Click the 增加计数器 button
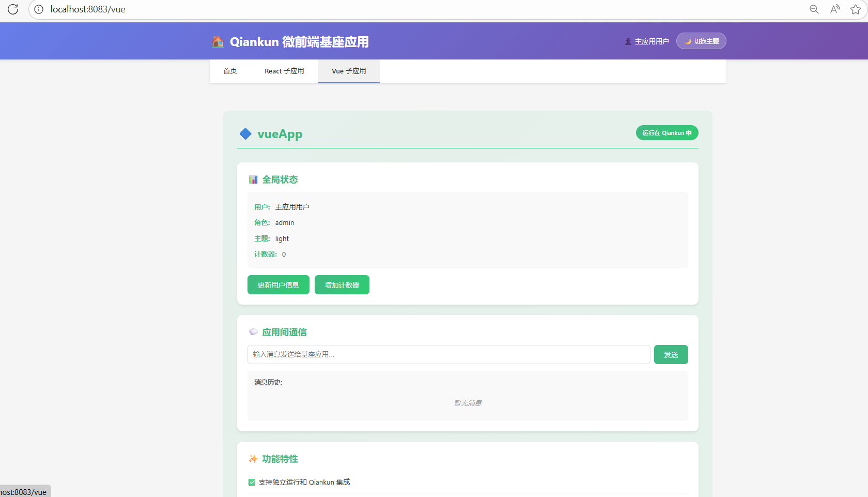 pyautogui.click(x=342, y=285)
